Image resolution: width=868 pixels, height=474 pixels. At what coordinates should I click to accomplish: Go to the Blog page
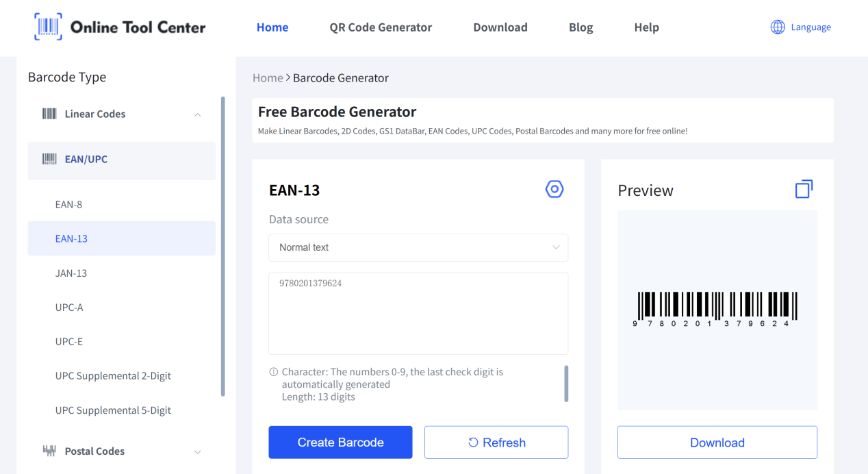(x=580, y=27)
